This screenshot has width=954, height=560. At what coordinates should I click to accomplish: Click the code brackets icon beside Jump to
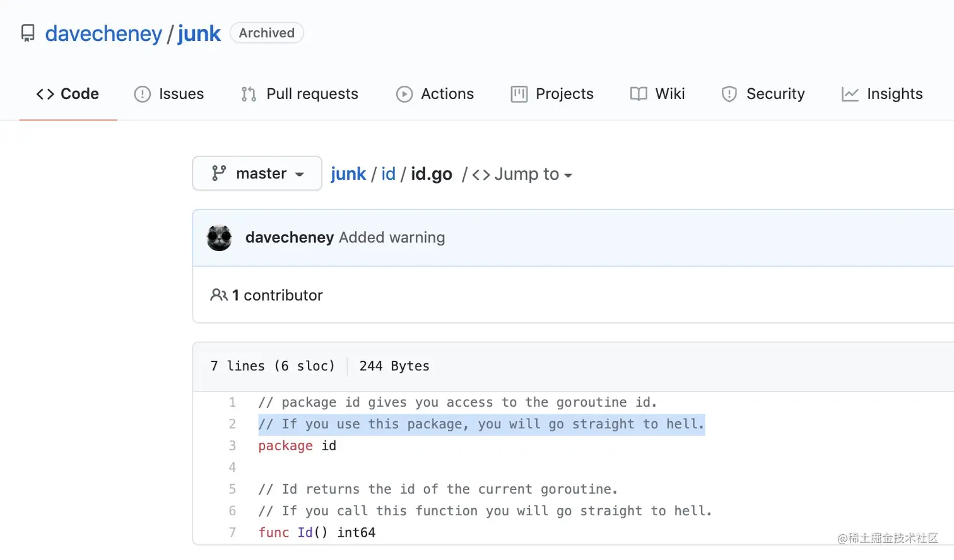coord(481,175)
